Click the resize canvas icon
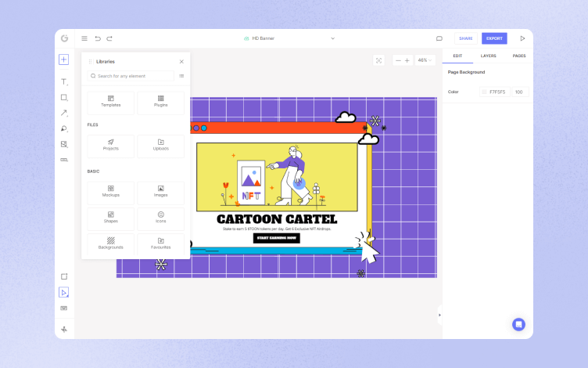588x368 pixels. (64, 276)
